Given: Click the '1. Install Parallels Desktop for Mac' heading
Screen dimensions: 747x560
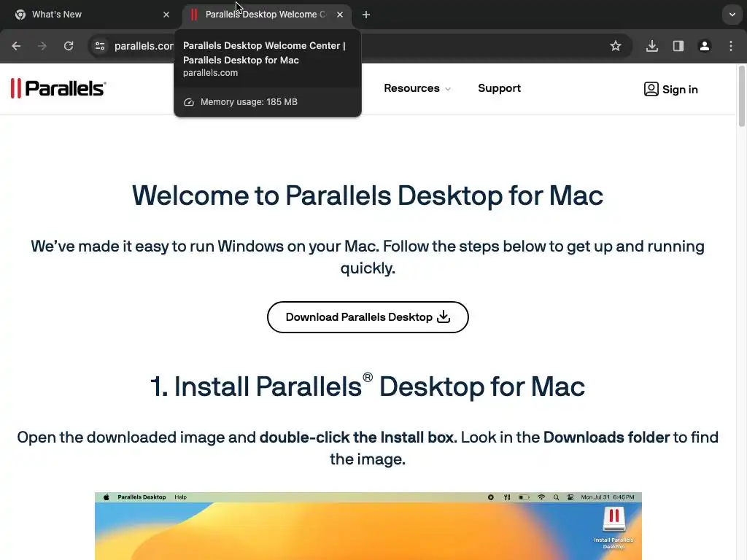Looking at the screenshot, I should (x=368, y=386).
